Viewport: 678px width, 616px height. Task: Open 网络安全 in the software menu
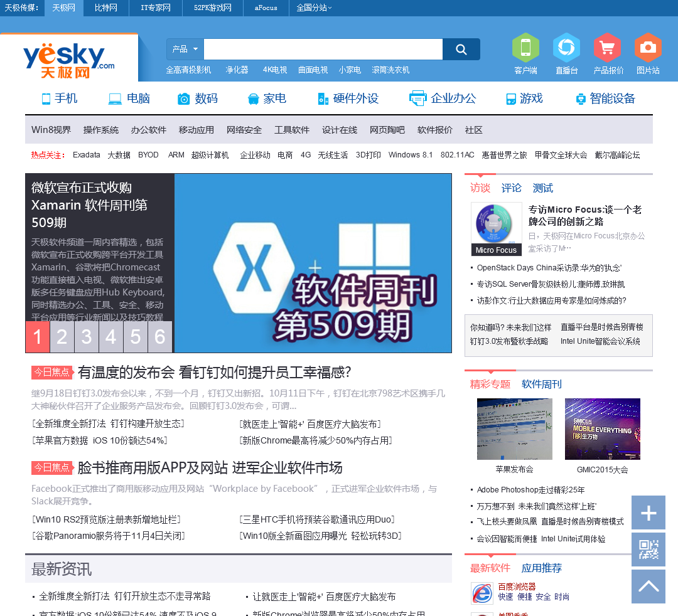click(244, 130)
